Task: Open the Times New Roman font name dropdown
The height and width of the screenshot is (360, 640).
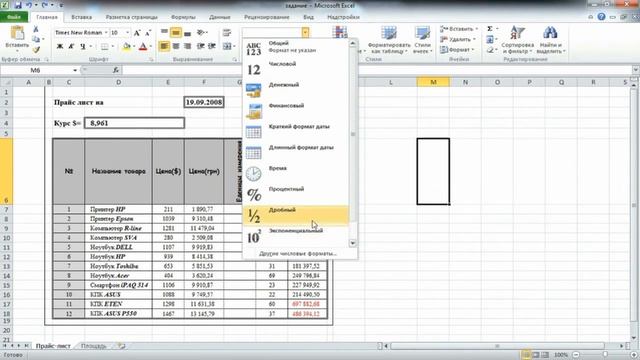Action: pos(106,33)
